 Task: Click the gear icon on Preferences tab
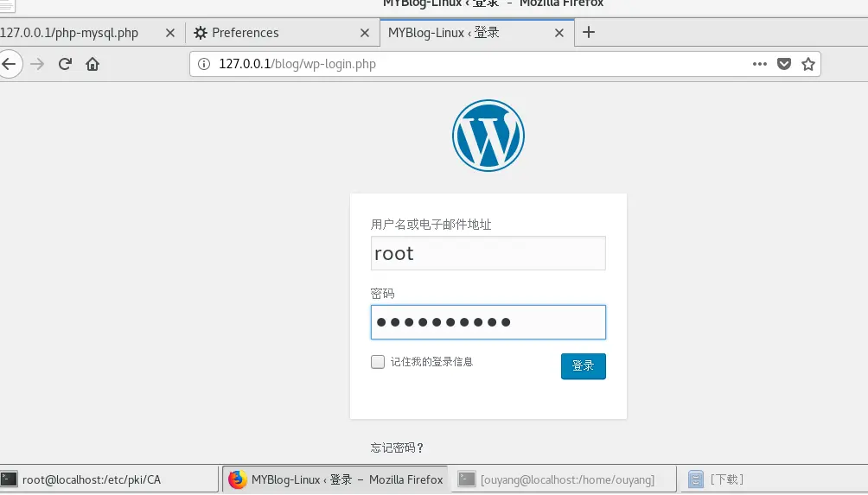pos(200,33)
